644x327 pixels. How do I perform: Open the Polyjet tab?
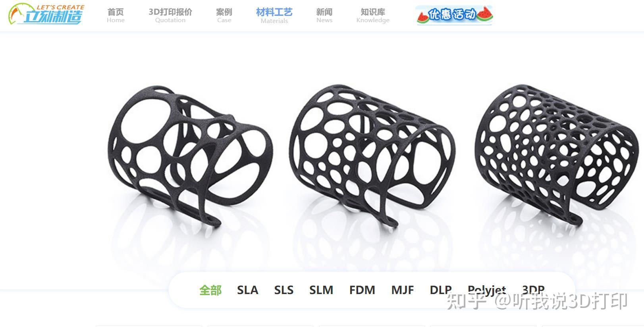point(487,290)
